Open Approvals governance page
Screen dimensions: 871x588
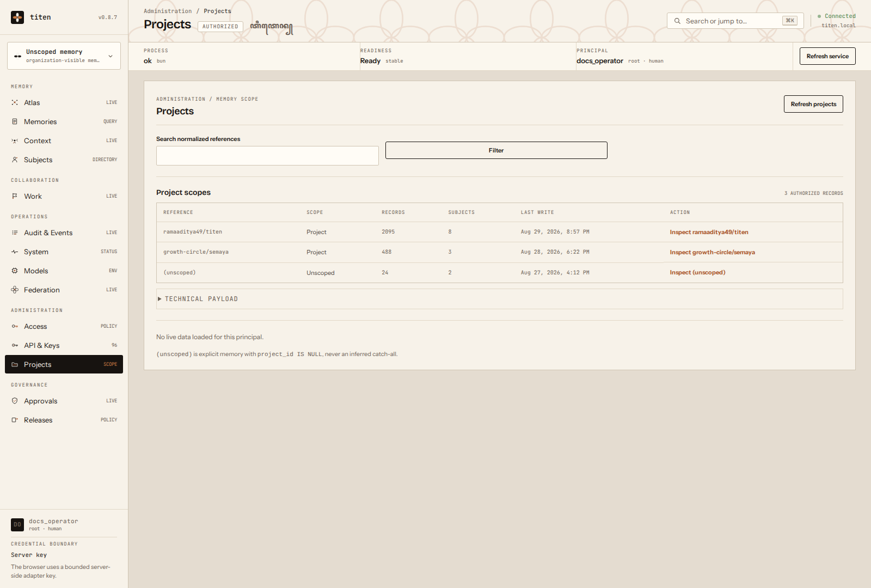point(64,401)
